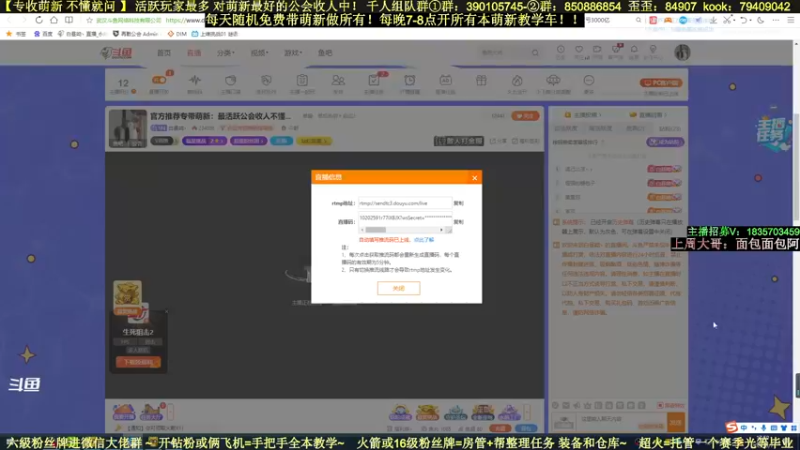Open the 百度 bookmark in the bookmarks bar
The width and height of the screenshot is (800, 450).
43,34
